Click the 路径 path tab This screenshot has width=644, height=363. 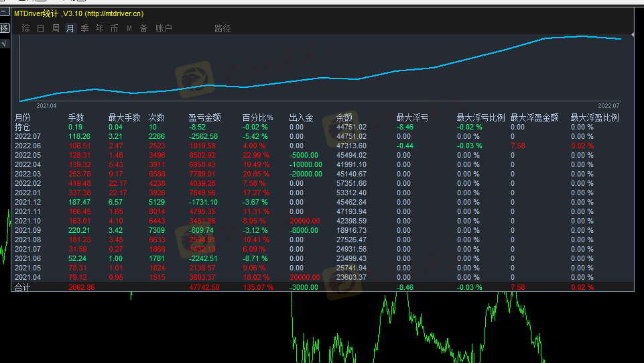pyautogui.click(x=222, y=28)
